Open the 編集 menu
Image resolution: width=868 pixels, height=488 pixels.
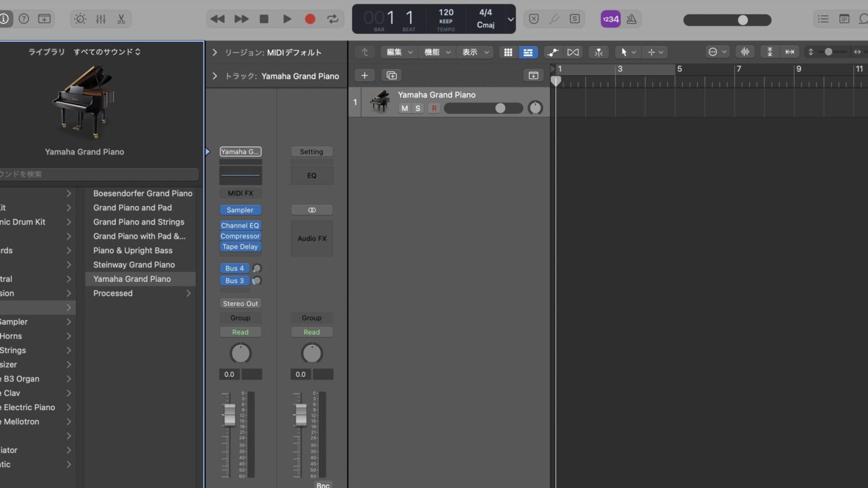(399, 52)
